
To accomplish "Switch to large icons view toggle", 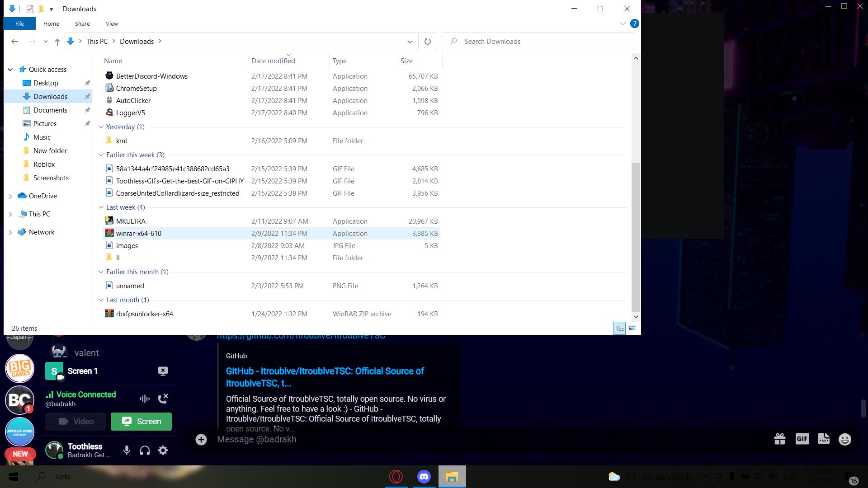I will click(632, 328).
